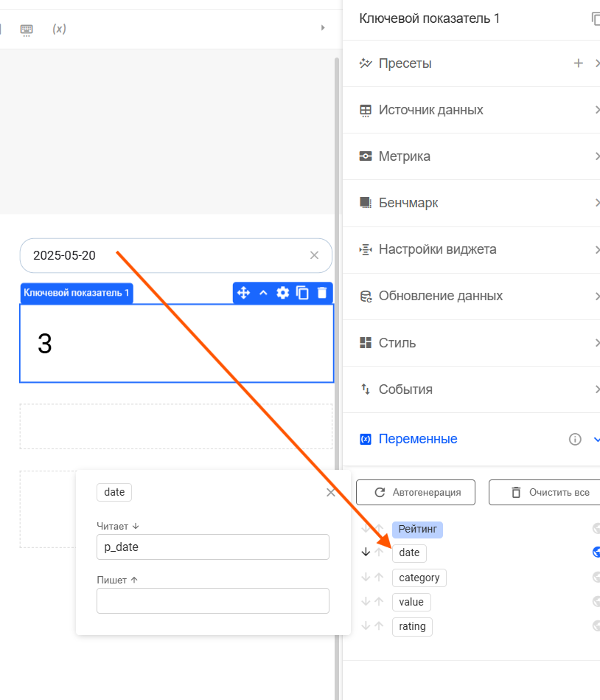Toggle the write up-arrow for value variable
Image resolution: width=600 pixels, height=700 pixels.
[x=379, y=602]
